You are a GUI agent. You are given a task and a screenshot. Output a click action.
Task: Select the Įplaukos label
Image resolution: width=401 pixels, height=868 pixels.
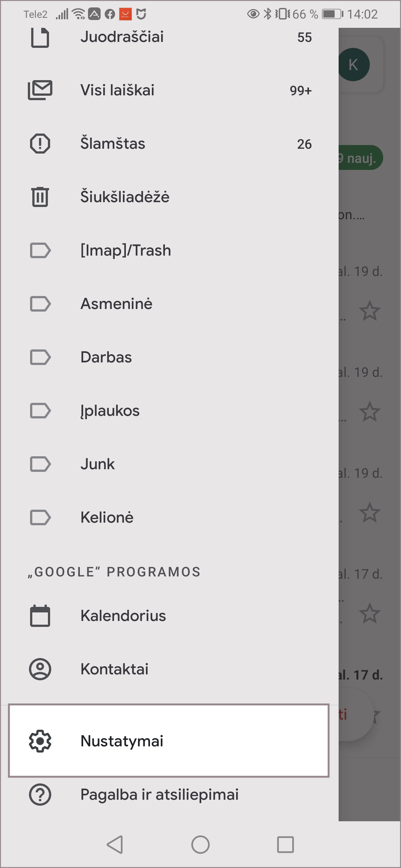110,411
